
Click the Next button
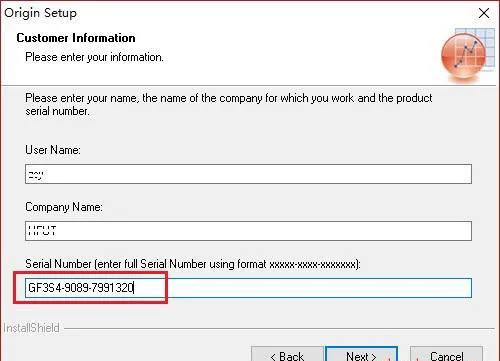(x=361, y=354)
